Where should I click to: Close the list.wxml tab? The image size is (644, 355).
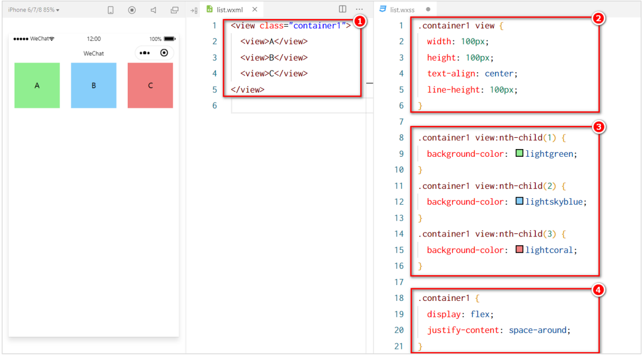click(255, 9)
